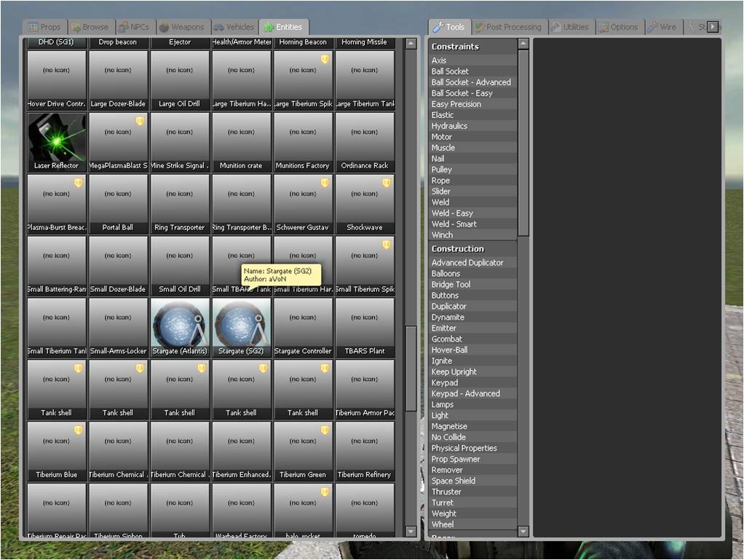The image size is (744, 560).
Task: Choose the Tiberium Armor Pack entity
Action: click(365, 389)
